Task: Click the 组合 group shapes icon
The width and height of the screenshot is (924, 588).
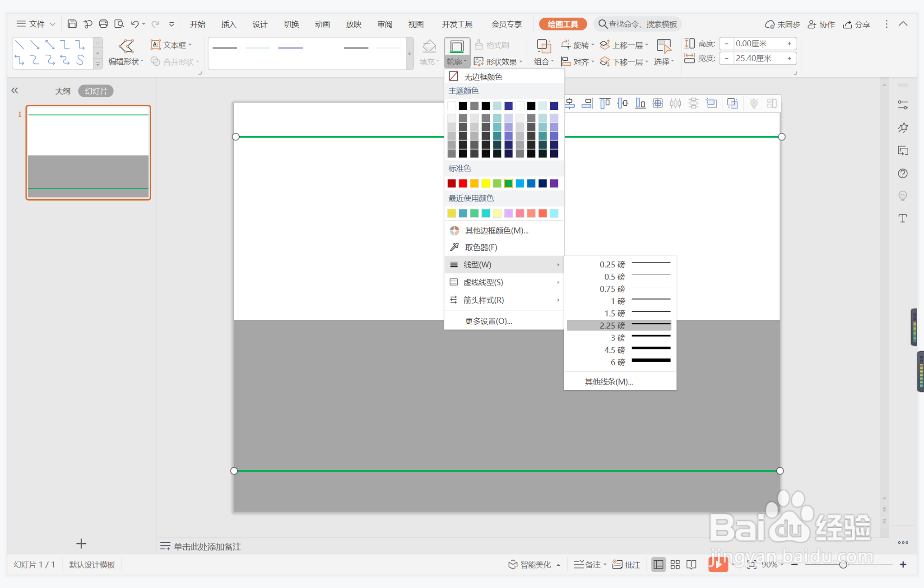Action: [x=543, y=46]
